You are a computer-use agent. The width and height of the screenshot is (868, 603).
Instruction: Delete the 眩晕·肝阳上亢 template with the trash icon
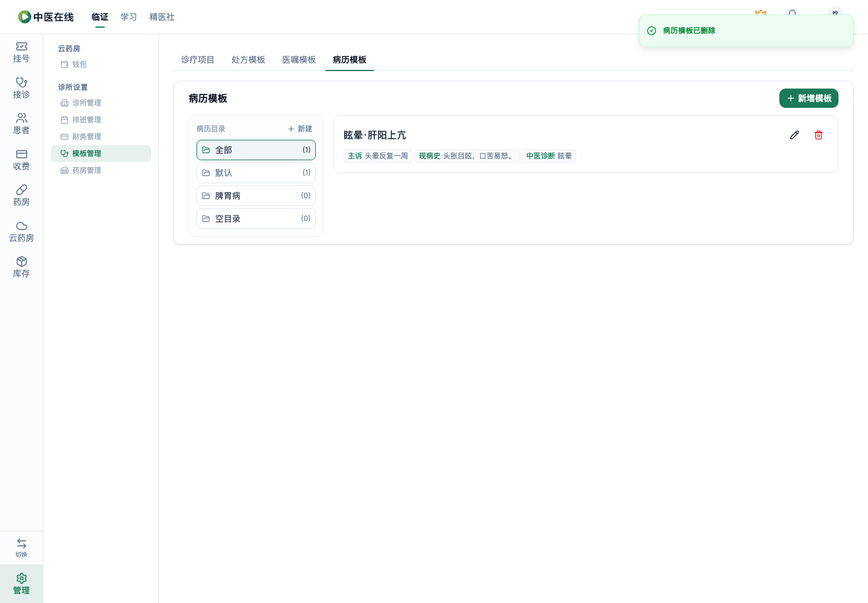[x=819, y=135]
